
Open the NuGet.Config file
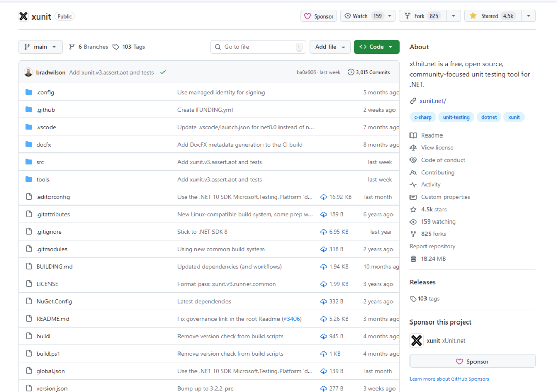pos(54,301)
